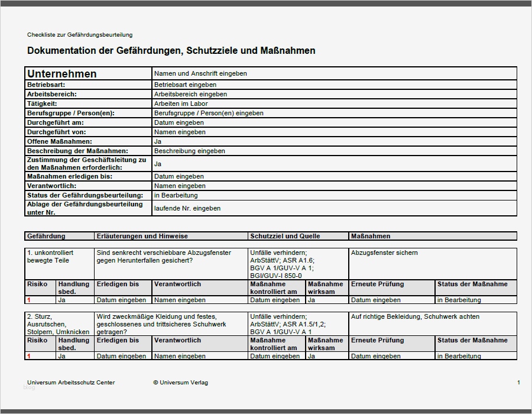Viewport: 532px width, 414px height.
Task: Click "in Bearbeitung" status of the Gefährdungsbeurteilung
Action: tap(173, 195)
